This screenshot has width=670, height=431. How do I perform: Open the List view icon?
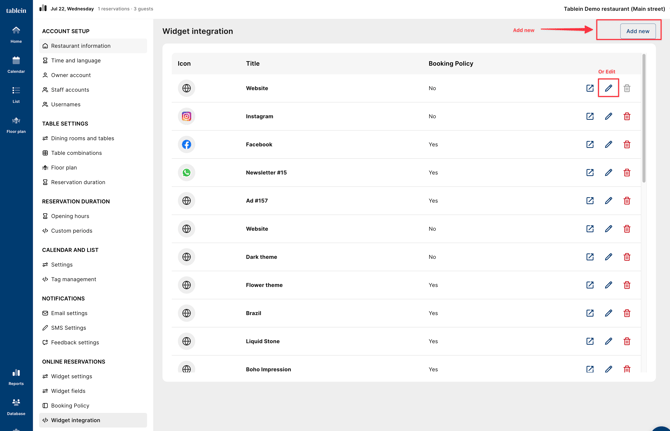tap(16, 94)
